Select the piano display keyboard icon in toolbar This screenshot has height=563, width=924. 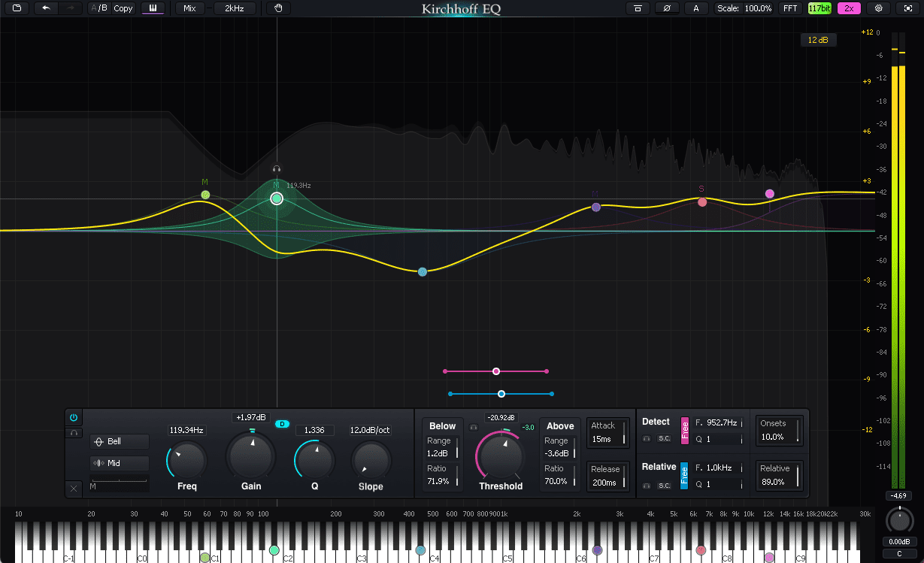153,8
